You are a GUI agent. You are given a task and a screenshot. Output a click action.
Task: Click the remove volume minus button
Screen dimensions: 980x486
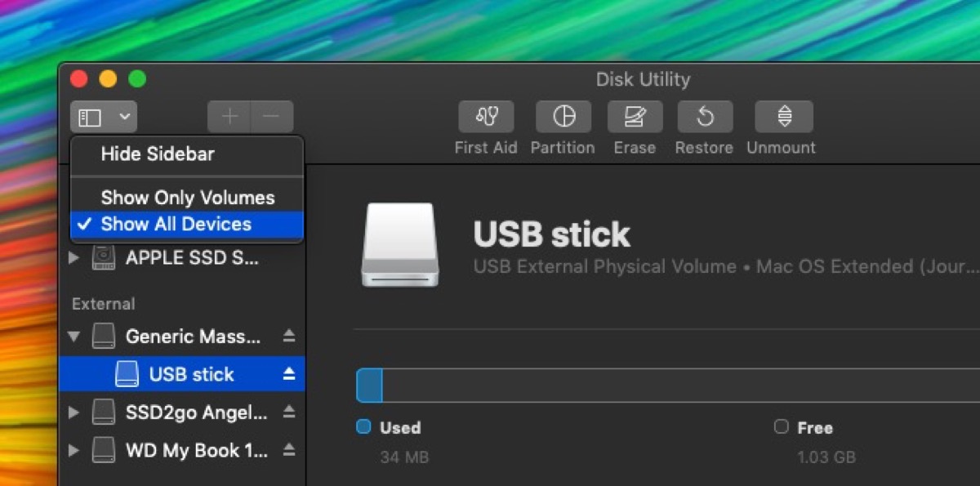pyautogui.click(x=272, y=118)
